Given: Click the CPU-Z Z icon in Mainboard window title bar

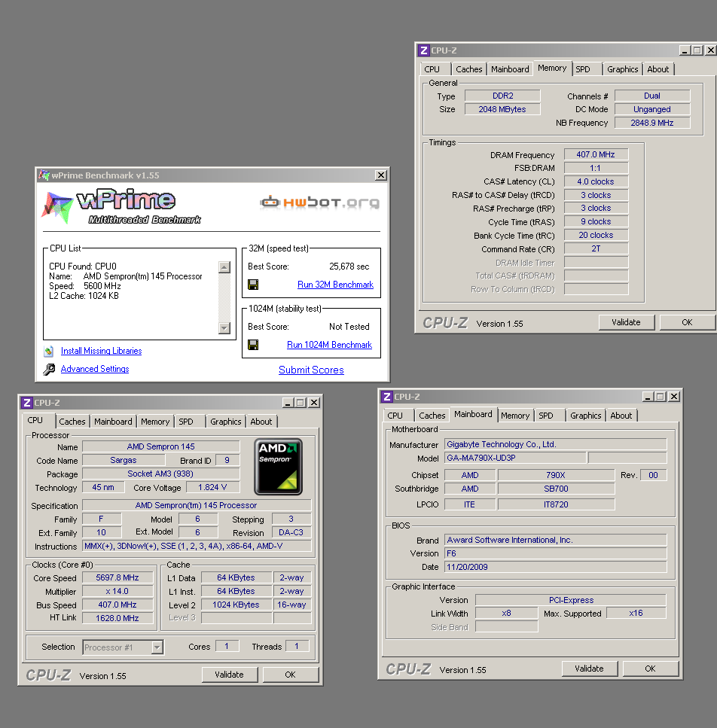Looking at the screenshot, I should (386, 397).
